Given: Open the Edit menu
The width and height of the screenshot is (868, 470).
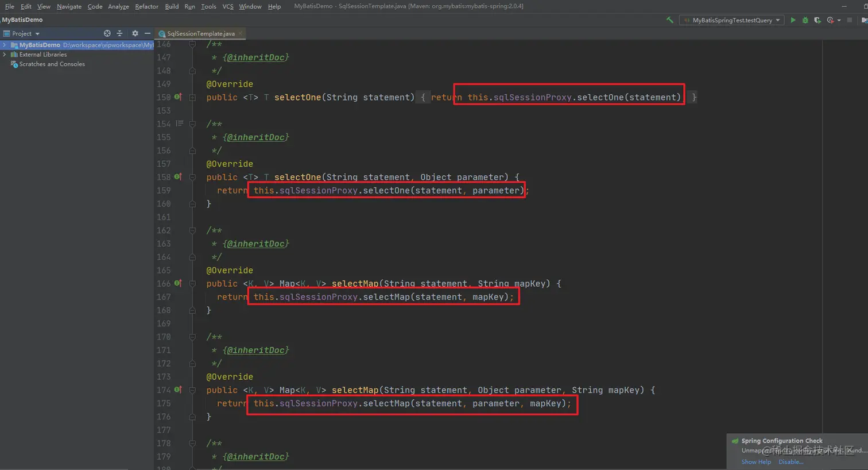Looking at the screenshot, I should click(x=26, y=6).
